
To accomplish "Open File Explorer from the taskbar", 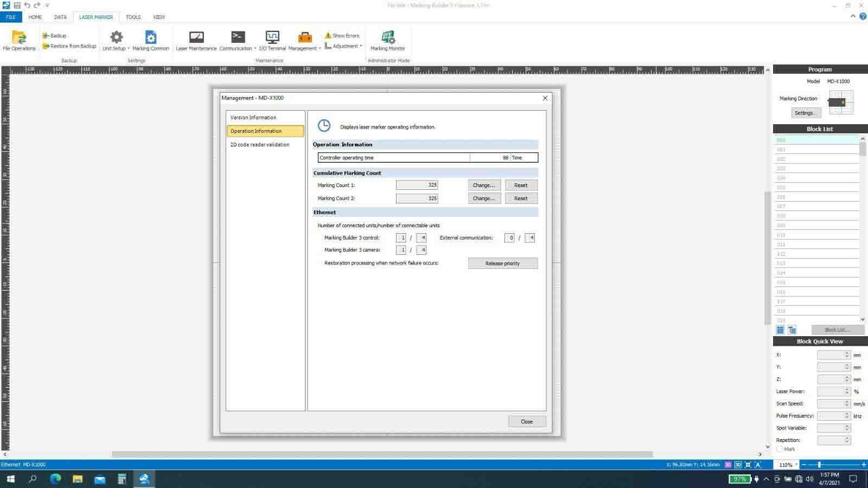I will 78,479.
